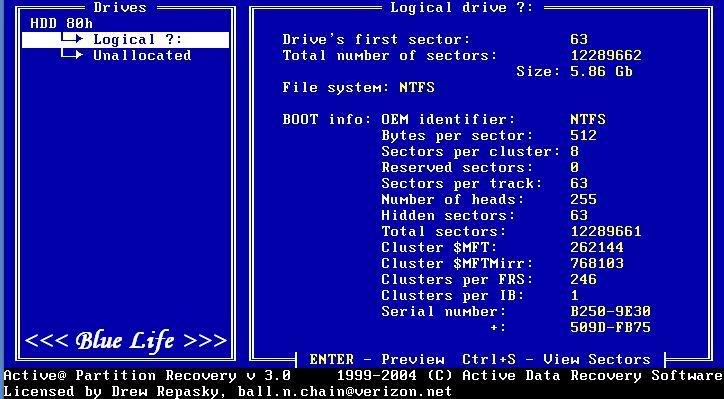Click Sectors per track value 63
The width and height of the screenshot is (724, 399).
click(579, 183)
